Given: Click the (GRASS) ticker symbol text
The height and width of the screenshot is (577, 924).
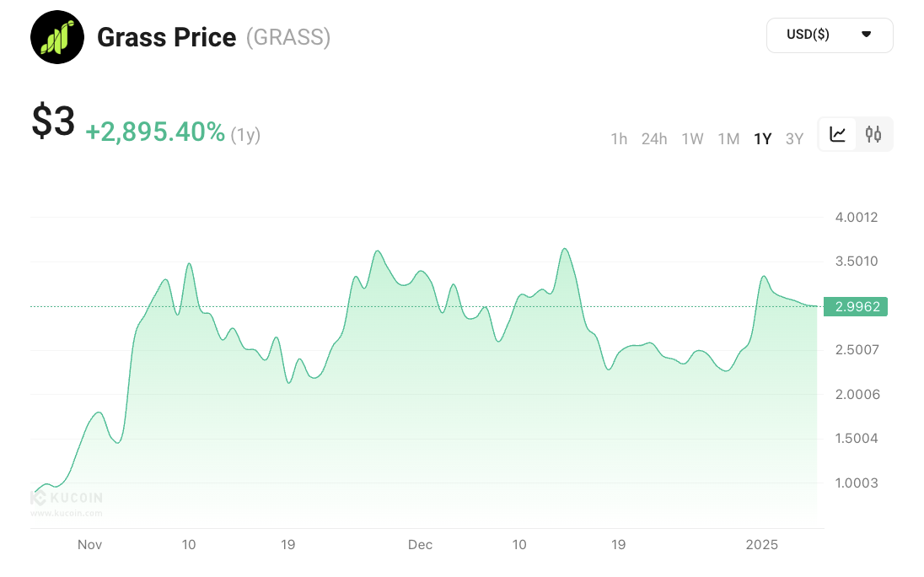Looking at the screenshot, I should tap(288, 37).
